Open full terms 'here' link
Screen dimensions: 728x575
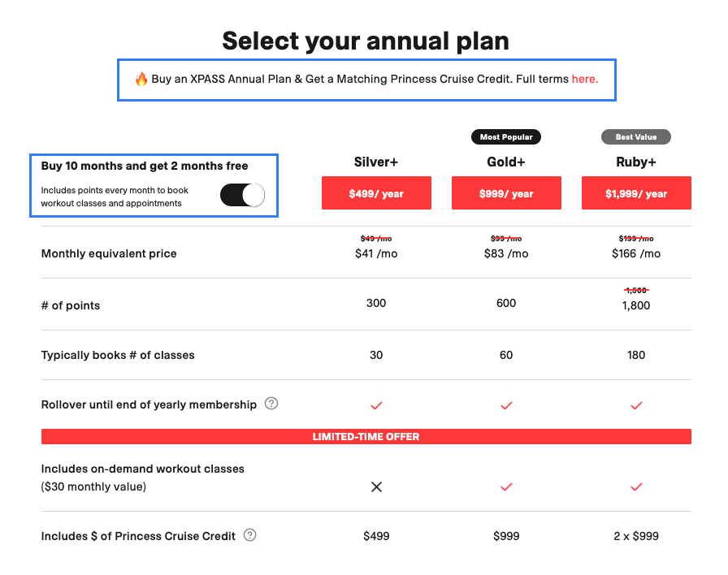tap(584, 79)
